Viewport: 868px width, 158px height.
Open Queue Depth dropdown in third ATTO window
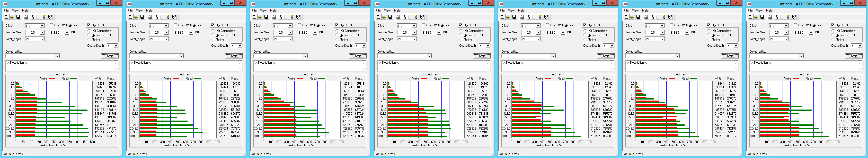364,46
